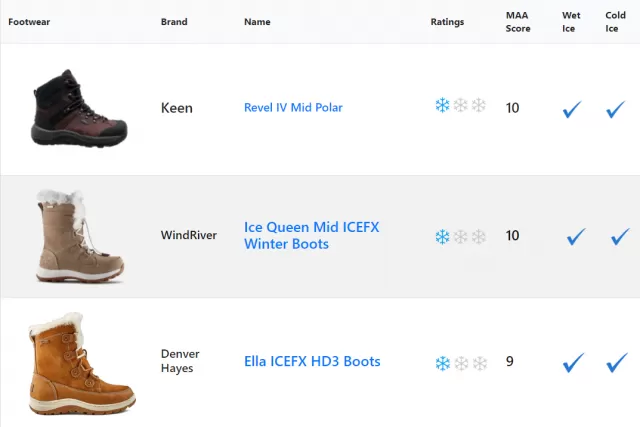Click the Cold Ice checkmark for Denver Hayes
The image size is (640, 427).
(617, 363)
